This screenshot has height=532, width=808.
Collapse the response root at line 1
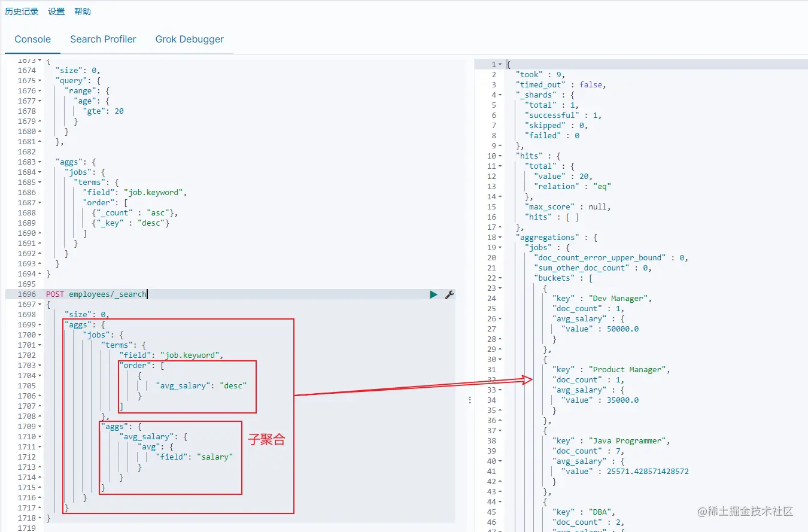[x=500, y=64]
